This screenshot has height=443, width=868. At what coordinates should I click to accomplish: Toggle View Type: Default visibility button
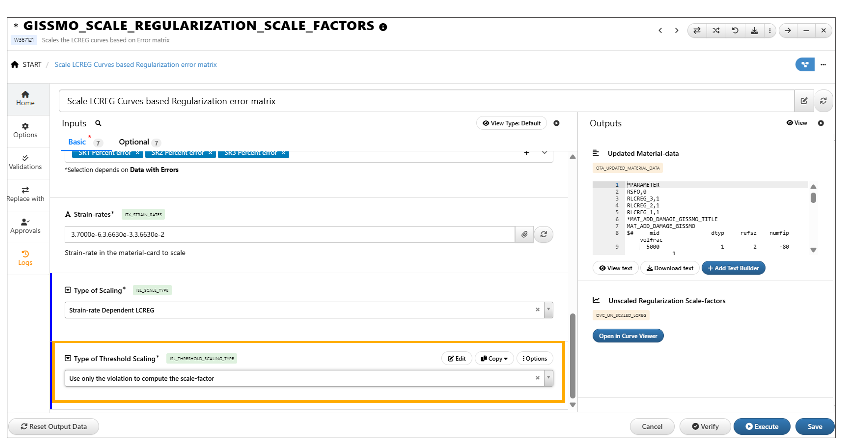(x=511, y=123)
